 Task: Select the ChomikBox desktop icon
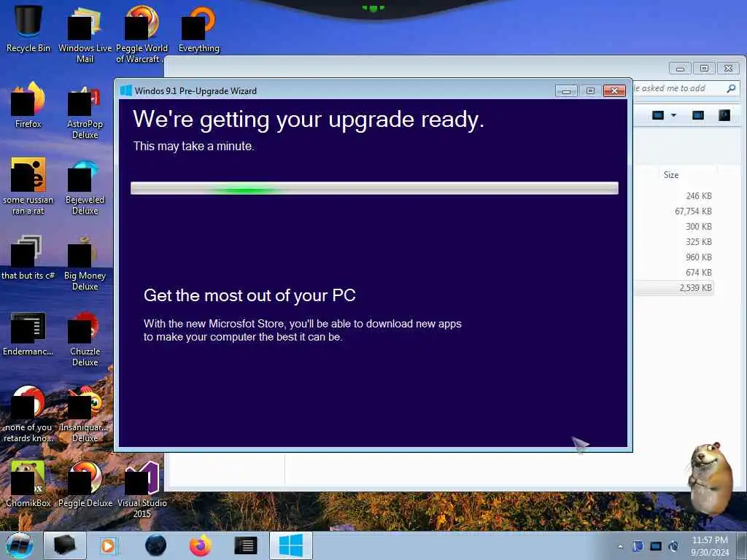tap(28, 483)
